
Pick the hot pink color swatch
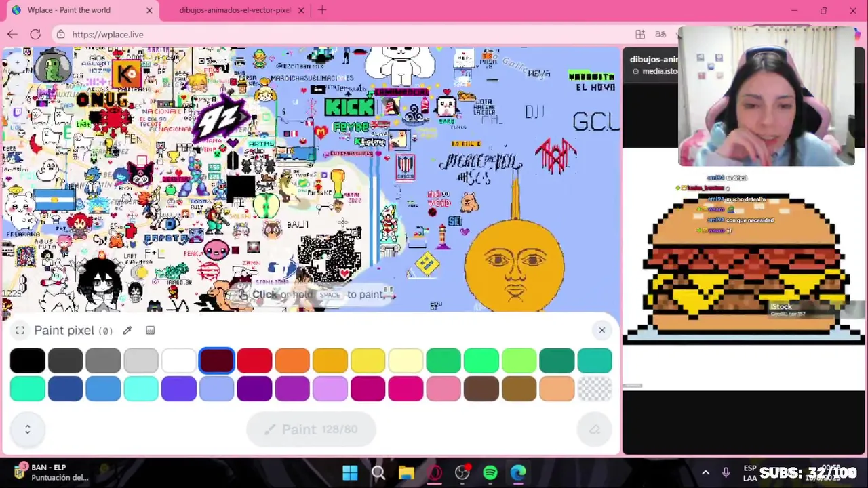click(x=406, y=389)
